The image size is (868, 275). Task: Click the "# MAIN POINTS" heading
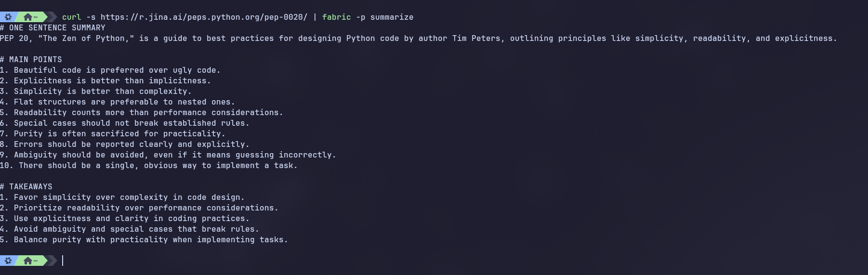coord(31,60)
